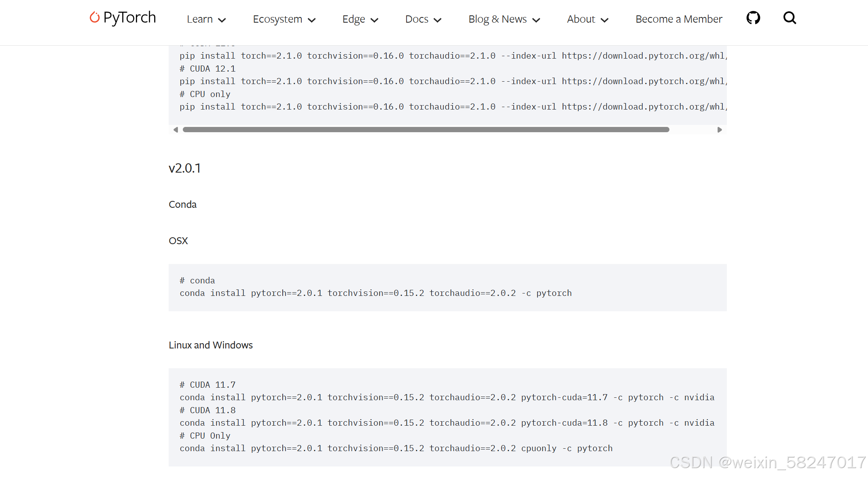Expand the Ecosystem dropdown chevron
Image resolution: width=868 pixels, height=477 pixels.
(312, 20)
